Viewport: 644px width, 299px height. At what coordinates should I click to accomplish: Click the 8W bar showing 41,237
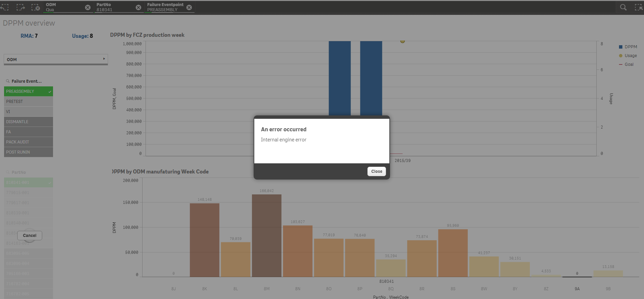484,267
